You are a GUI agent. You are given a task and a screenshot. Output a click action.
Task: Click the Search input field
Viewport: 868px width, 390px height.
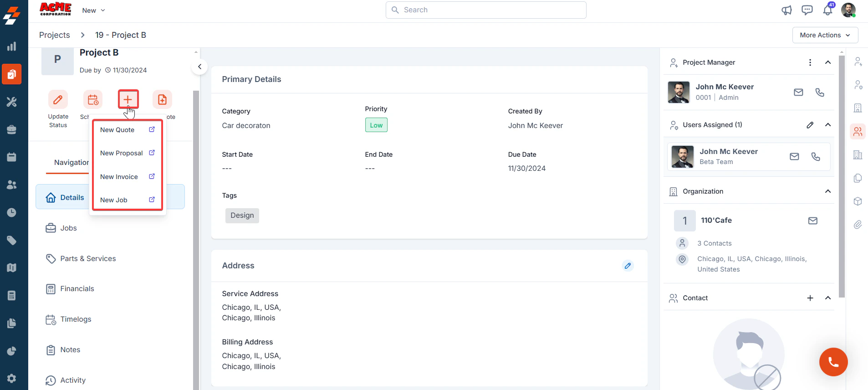[486, 10]
